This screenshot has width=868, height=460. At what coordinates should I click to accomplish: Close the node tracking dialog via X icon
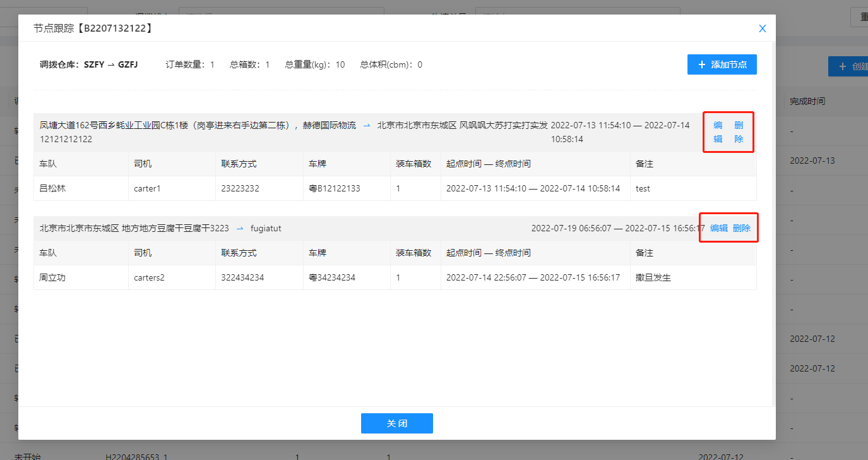[762, 28]
